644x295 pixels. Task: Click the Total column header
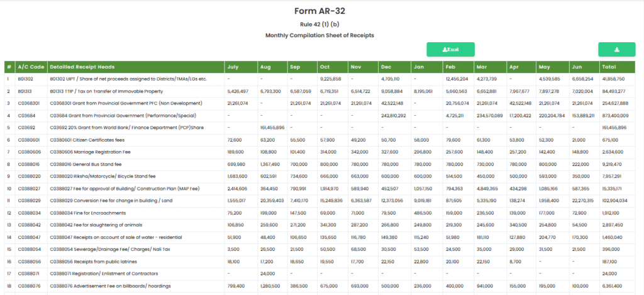[609, 67]
